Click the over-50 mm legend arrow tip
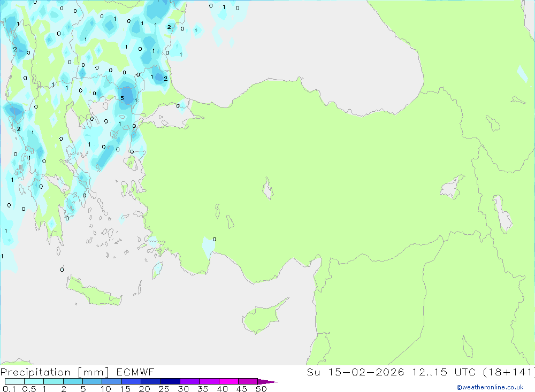 [x=267, y=382]
